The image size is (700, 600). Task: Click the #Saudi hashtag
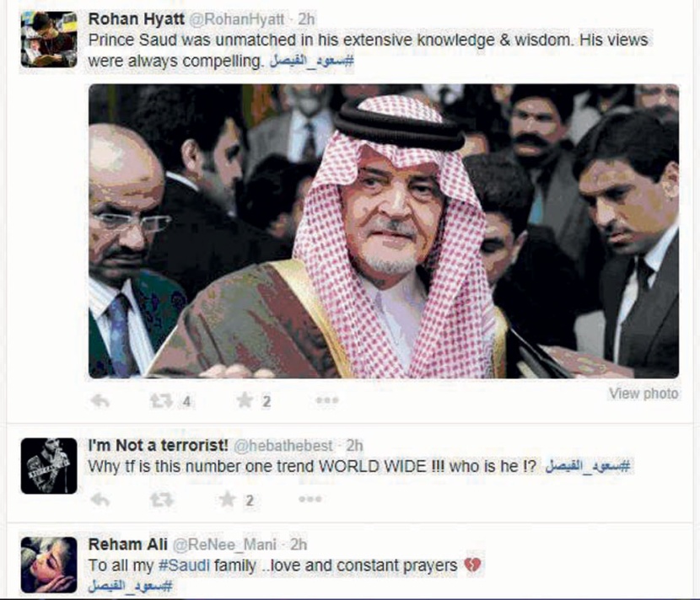point(184,565)
